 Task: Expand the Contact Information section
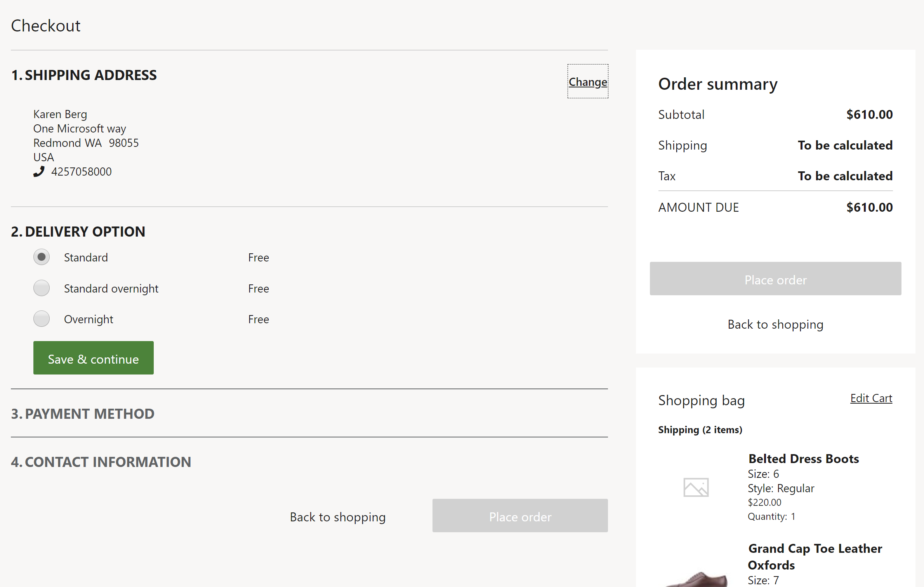coord(101,462)
